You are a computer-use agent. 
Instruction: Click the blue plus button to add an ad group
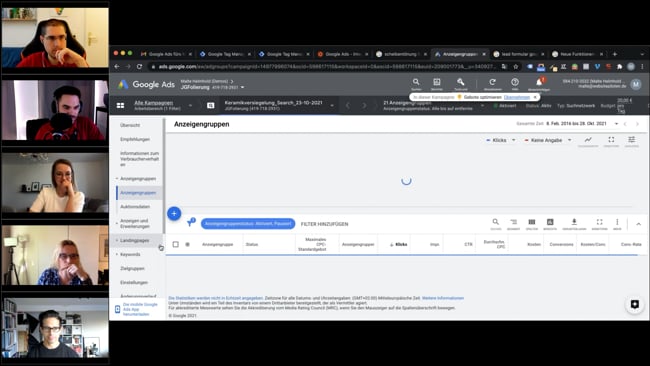174,213
